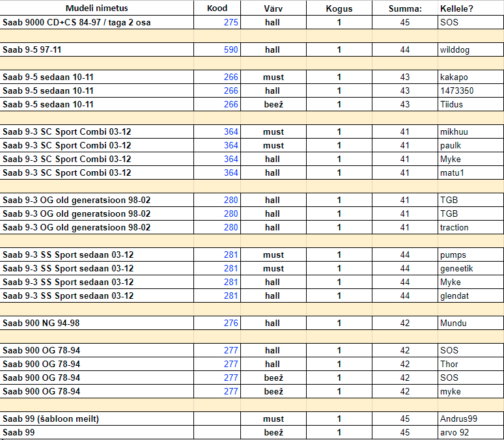Image resolution: width=504 pixels, height=440 pixels.
Task: Select cell 'Saab 9-5 97-11'
Action: coord(97,50)
